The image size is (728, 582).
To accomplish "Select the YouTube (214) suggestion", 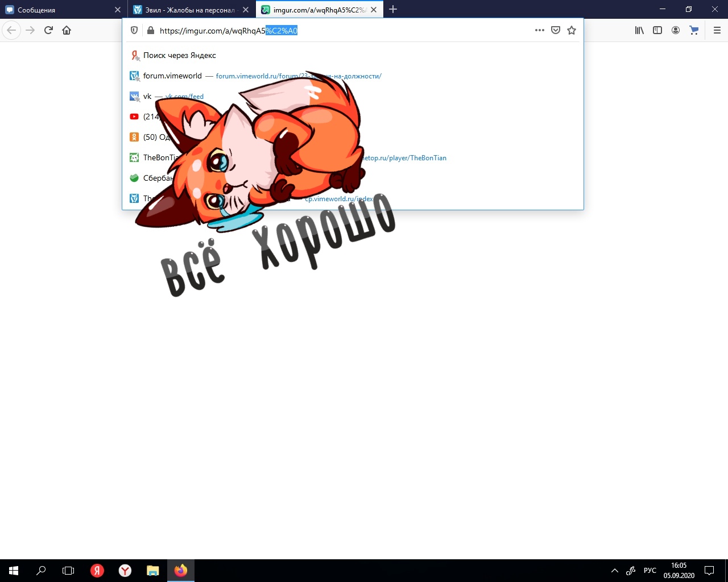I will click(353, 117).
